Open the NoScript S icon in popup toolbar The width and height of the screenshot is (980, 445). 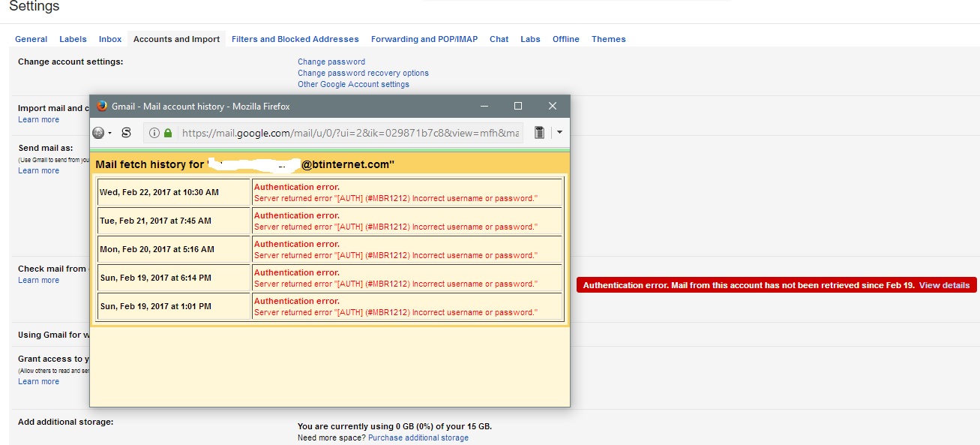[x=126, y=133]
